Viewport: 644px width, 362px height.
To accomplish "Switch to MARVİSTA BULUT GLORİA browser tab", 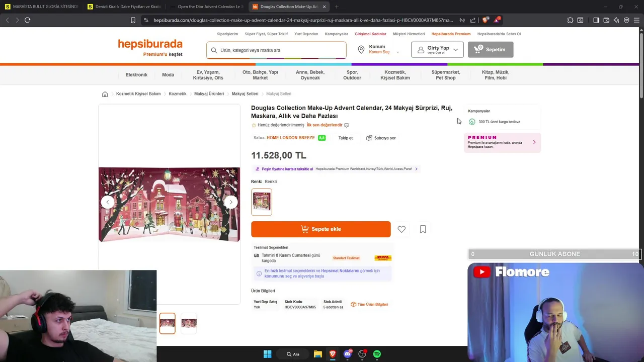I will (42, 7).
